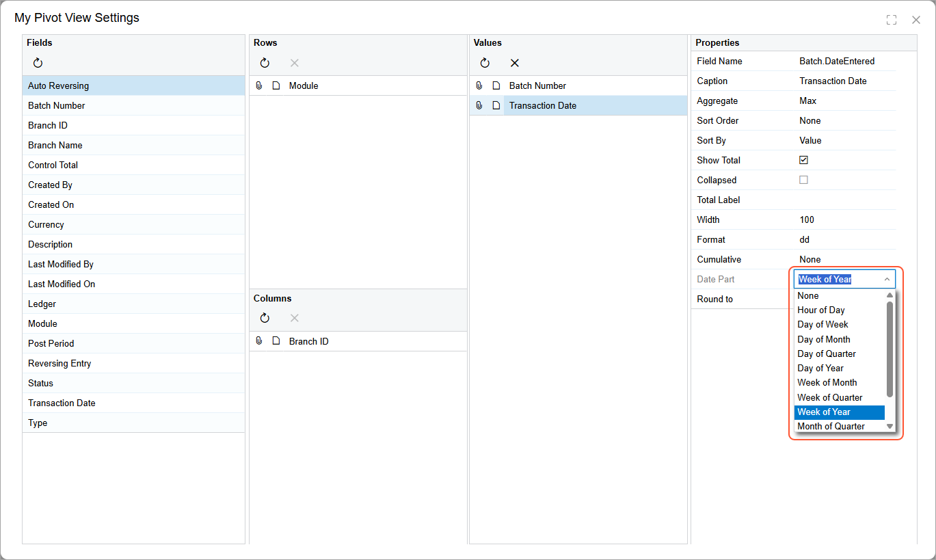936x560 pixels.
Task: Click the Date Part list scrollbar thumb
Action: click(890, 349)
